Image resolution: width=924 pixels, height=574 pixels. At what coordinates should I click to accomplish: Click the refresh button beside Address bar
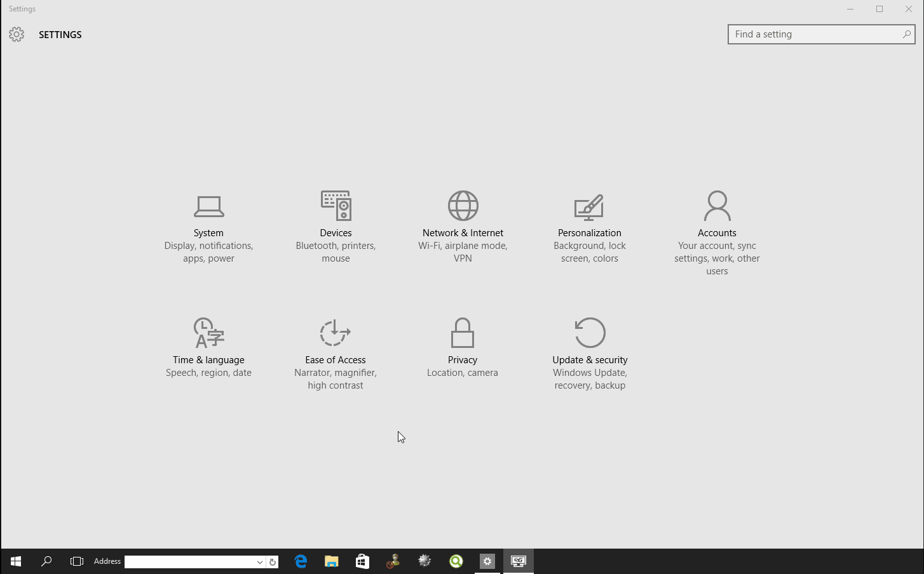(x=273, y=562)
